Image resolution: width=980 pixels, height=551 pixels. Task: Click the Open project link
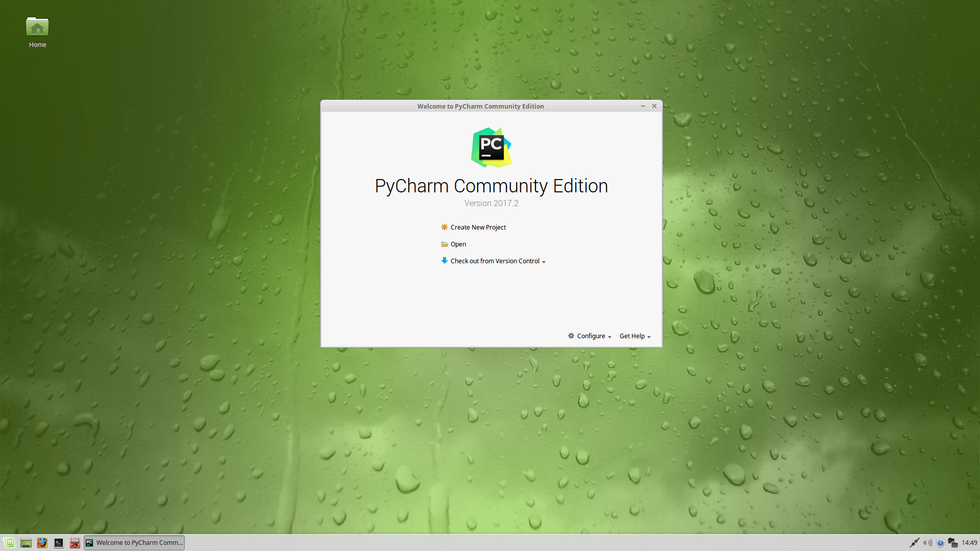[x=453, y=244]
